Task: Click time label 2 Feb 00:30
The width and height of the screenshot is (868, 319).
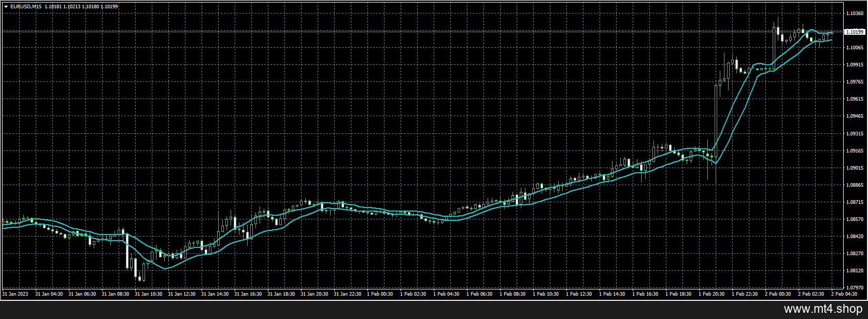Action: click(778, 294)
